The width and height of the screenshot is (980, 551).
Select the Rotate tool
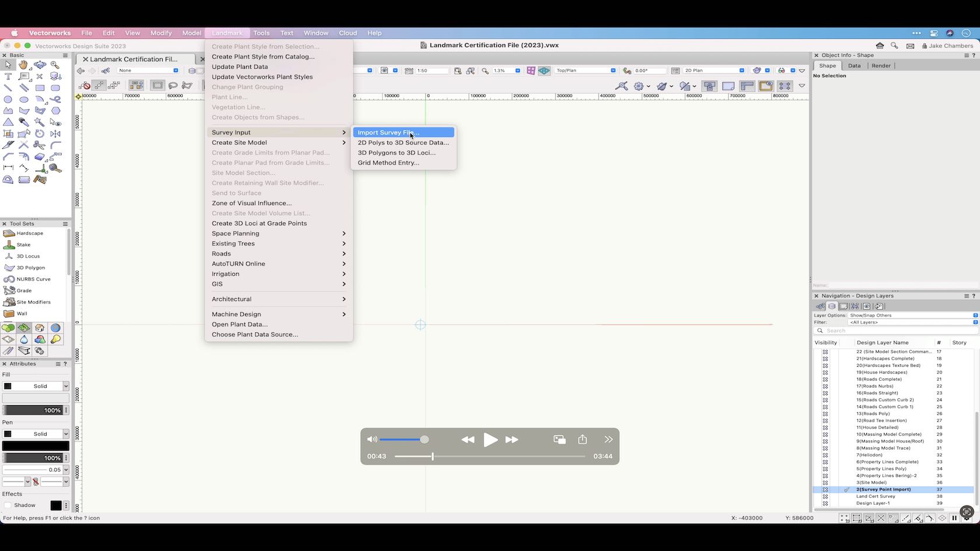tap(40, 134)
